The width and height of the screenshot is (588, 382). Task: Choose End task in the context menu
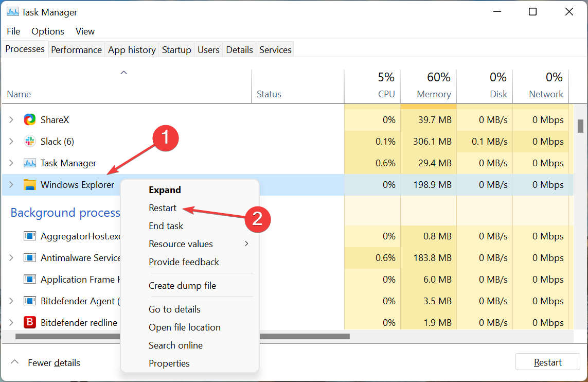[166, 225]
